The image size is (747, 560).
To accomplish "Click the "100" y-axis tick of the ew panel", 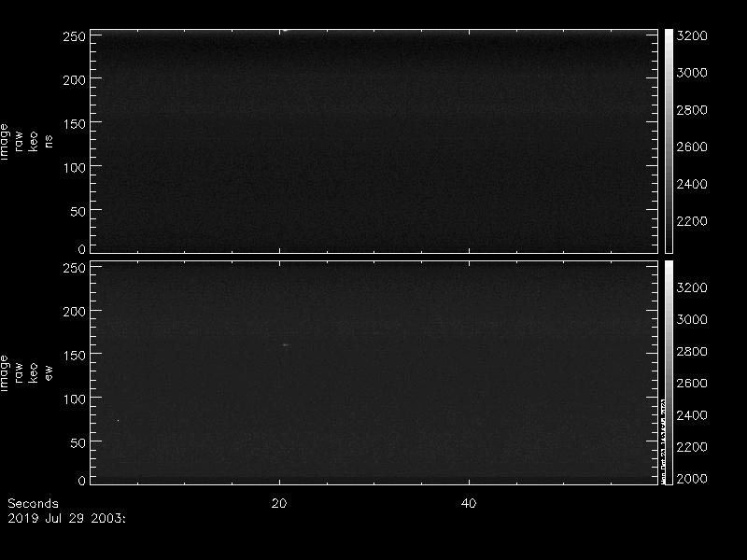I will [75, 399].
